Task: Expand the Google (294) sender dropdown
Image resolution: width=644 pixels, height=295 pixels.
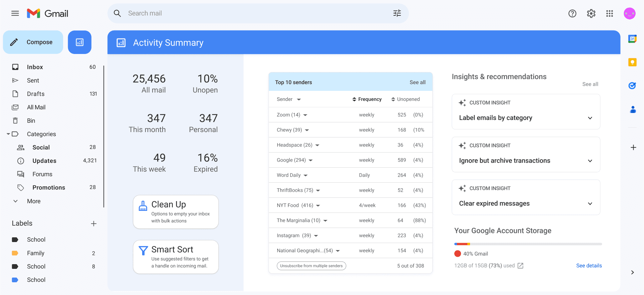Action: [x=311, y=160]
